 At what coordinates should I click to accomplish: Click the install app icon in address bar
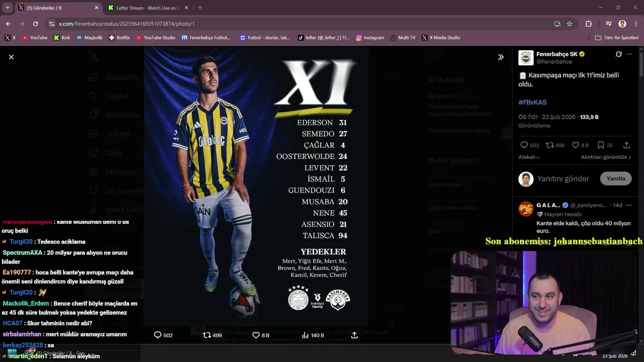click(557, 24)
